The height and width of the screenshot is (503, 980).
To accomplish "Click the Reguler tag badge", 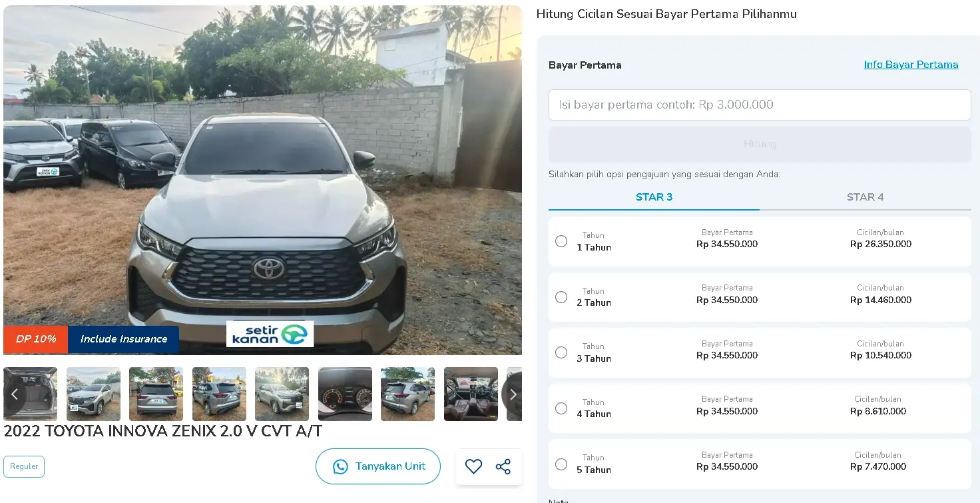I will click(24, 466).
